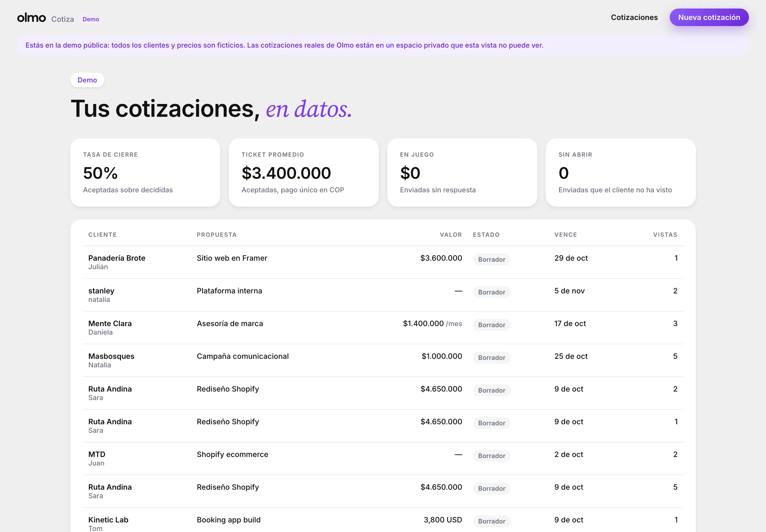Select the En juego $0 card
The width and height of the screenshot is (766, 532).
click(462, 172)
